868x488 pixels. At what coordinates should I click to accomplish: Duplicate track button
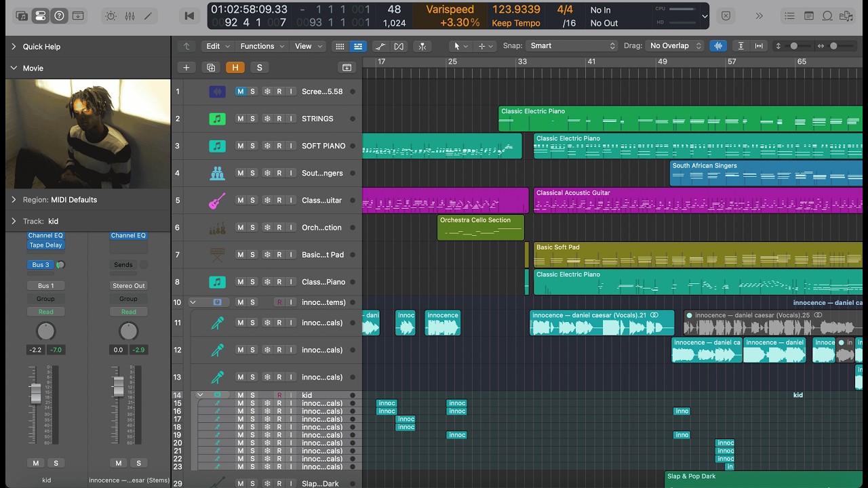[x=211, y=67]
